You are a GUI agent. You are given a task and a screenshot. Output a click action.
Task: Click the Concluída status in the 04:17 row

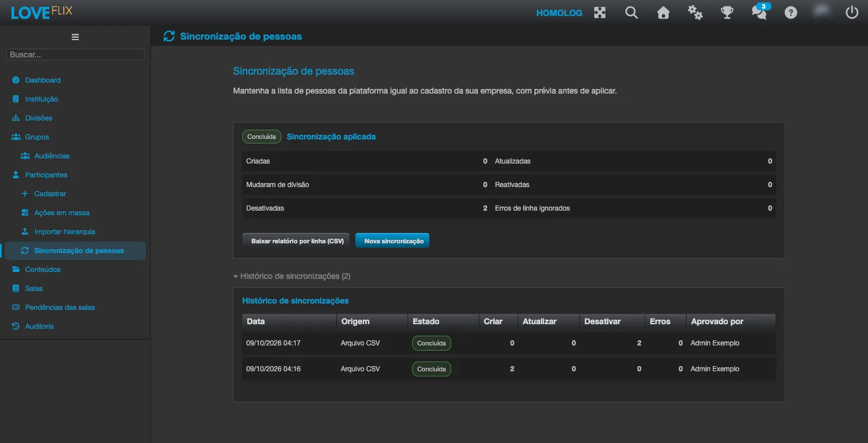click(432, 343)
